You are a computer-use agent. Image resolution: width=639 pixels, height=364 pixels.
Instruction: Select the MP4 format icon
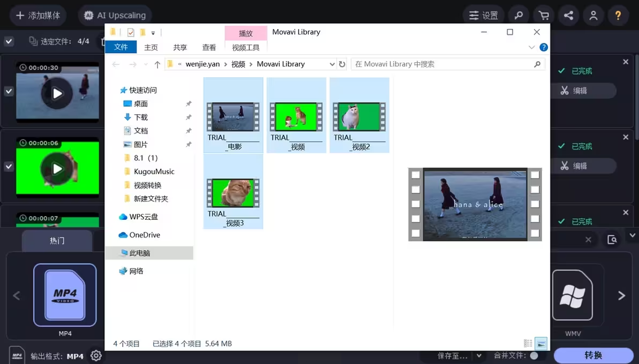click(65, 295)
